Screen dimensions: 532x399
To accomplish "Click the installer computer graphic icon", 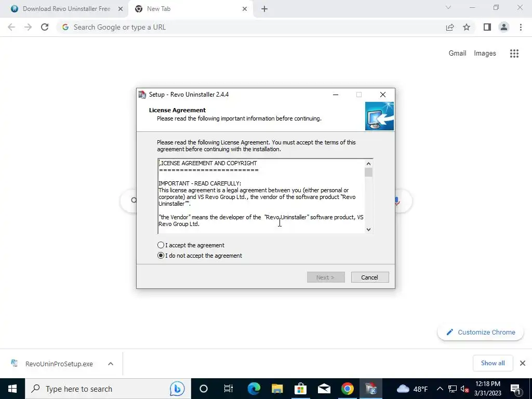I will coord(379,116).
